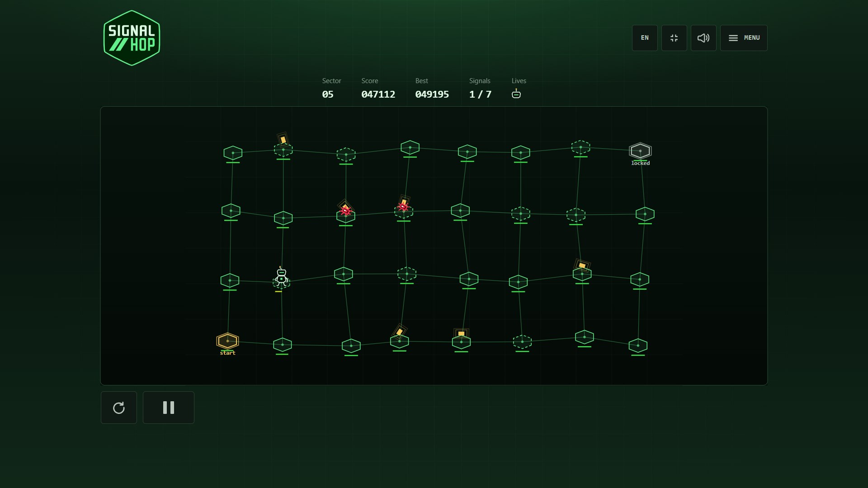The height and width of the screenshot is (488, 868).
Task: Click the node right of the robot
Action: [x=344, y=274]
